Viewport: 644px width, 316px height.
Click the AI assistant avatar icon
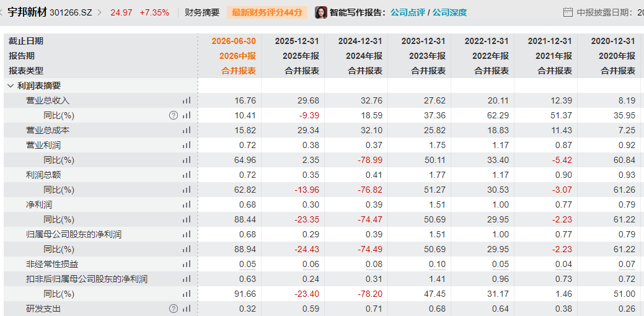pyautogui.click(x=321, y=12)
